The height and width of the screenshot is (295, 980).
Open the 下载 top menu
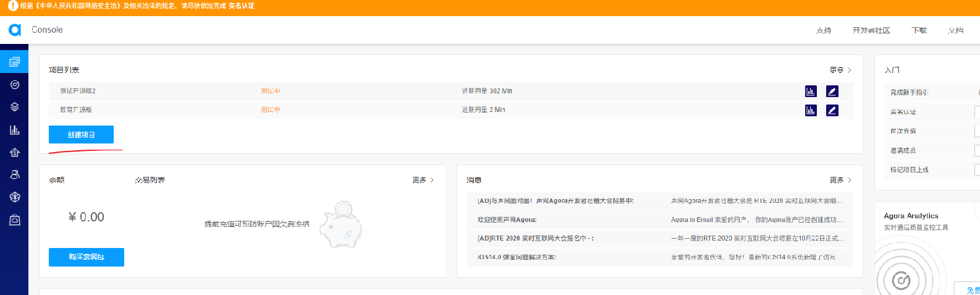click(x=919, y=30)
